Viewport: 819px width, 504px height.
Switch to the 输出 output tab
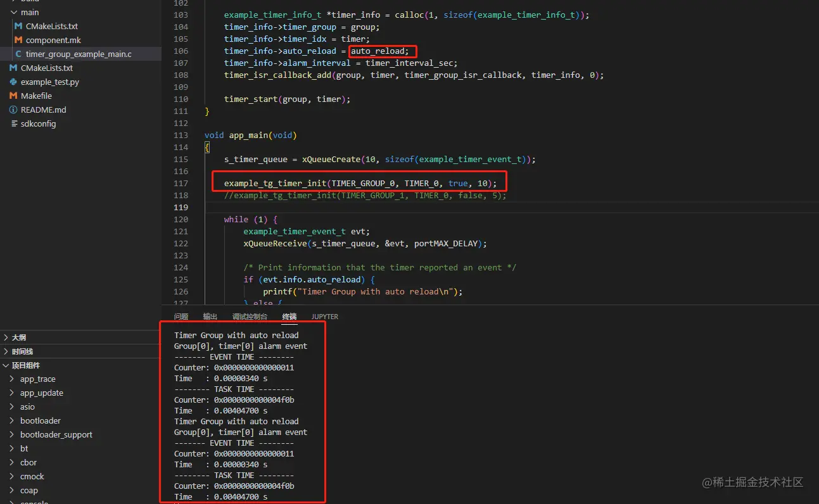pyautogui.click(x=210, y=317)
